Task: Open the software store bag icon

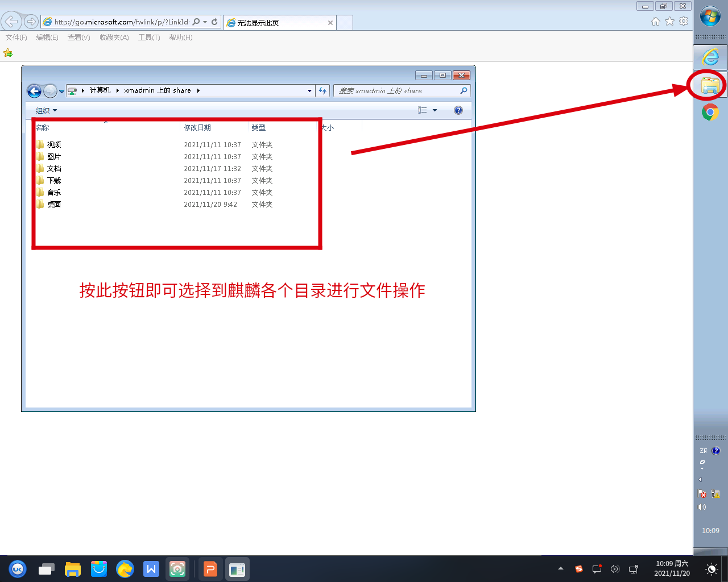Action: [x=99, y=569]
